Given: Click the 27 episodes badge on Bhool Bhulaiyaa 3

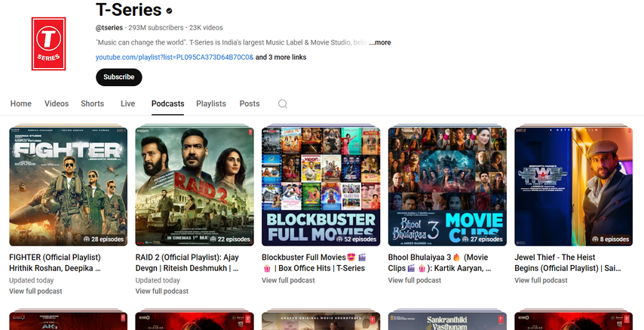Looking at the screenshot, I should (482, 239).
